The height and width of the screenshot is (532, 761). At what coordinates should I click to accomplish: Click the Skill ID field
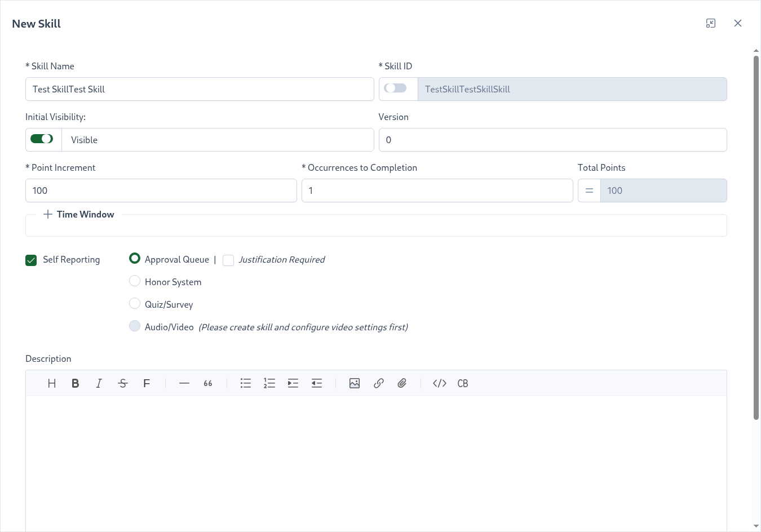click(572, 89)
